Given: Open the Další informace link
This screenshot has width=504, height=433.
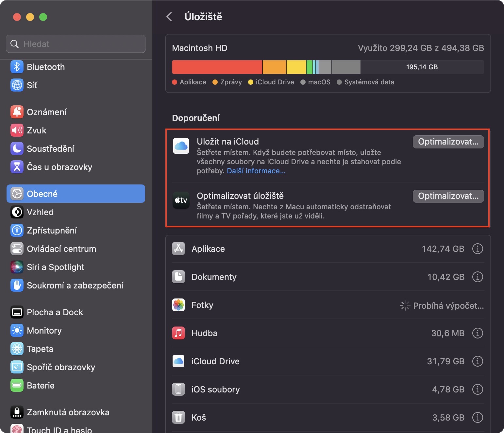Looking at the screenshot, I should (256, 171).
